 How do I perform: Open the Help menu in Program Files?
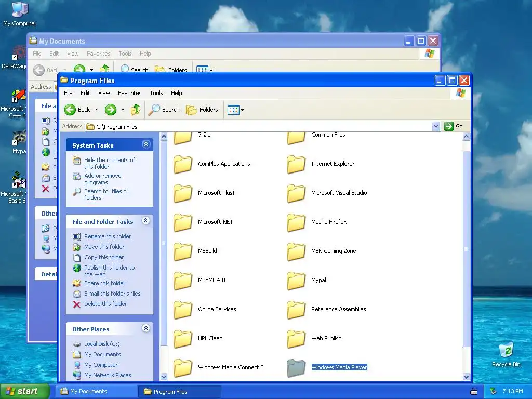point(177,93)
